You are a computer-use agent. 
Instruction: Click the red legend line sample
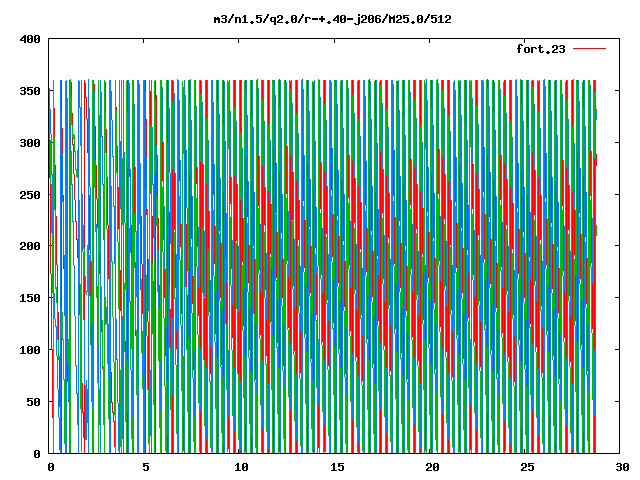coord(589,49)
